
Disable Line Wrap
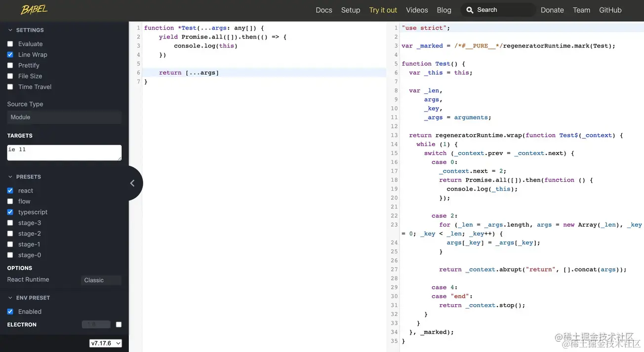pos(10,54)
